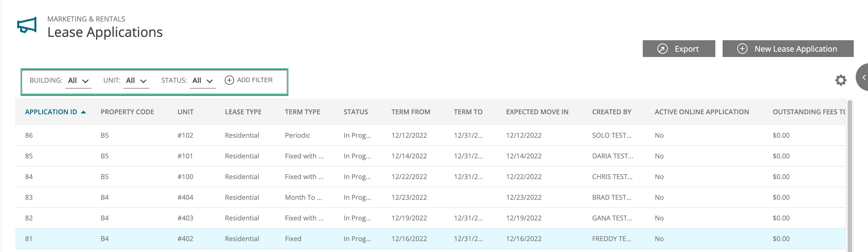This screenshot has height=252, width=868.
Task: Sort by Unit column header
Action: click(x=185, y=112)
